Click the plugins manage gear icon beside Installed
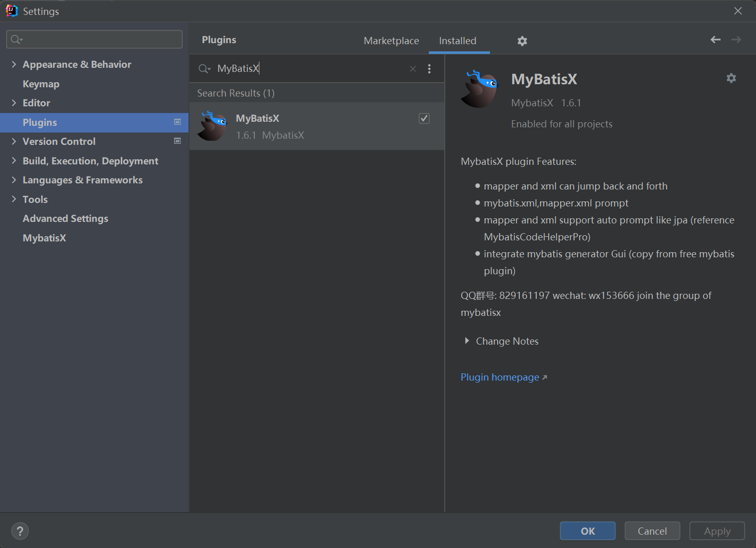This screenshot has height=548, width=756. pyautogui.click(x=522, y=41)
